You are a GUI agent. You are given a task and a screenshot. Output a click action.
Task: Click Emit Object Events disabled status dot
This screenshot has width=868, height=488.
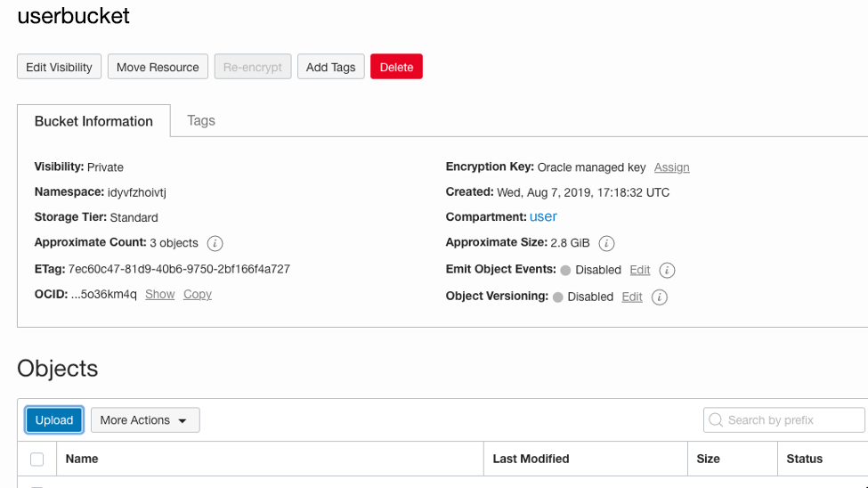pos(565,270)
